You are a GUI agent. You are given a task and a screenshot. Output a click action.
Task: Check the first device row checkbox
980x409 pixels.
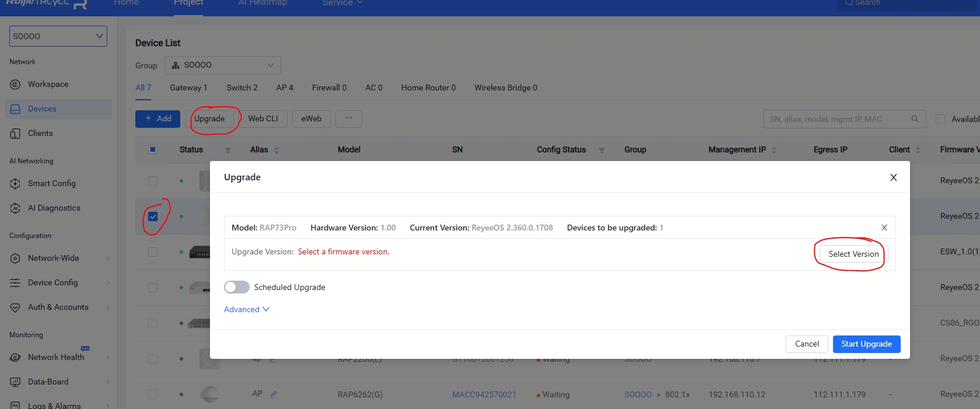click(x=153, y=181)
